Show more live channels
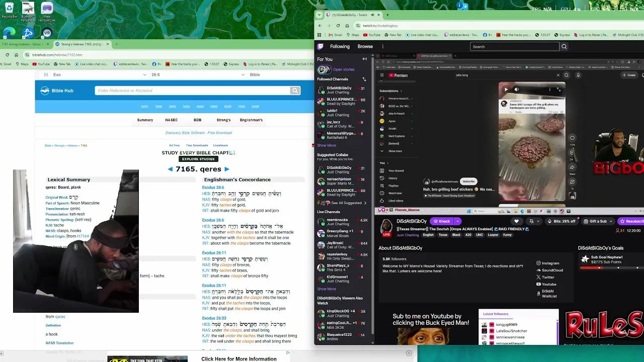Viewport: 644px width, 362px height. [327, 289]
